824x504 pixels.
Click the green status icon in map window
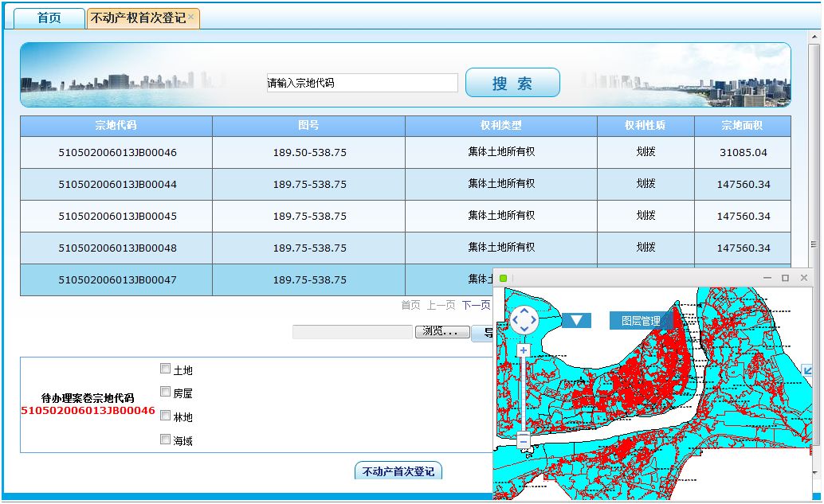pyautogui.click(x=503, y=278)
